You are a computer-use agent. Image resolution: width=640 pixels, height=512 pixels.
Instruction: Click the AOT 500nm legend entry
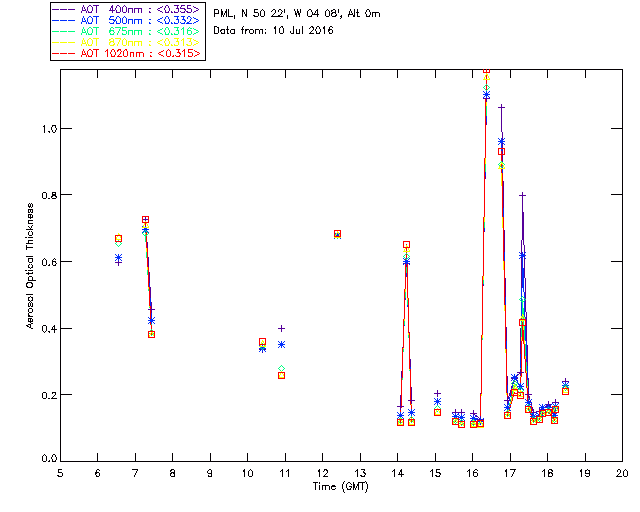tap(126, 20)
